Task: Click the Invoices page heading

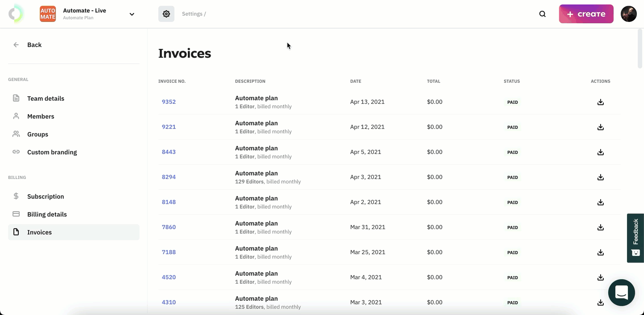Action: [x=185, y=53]
